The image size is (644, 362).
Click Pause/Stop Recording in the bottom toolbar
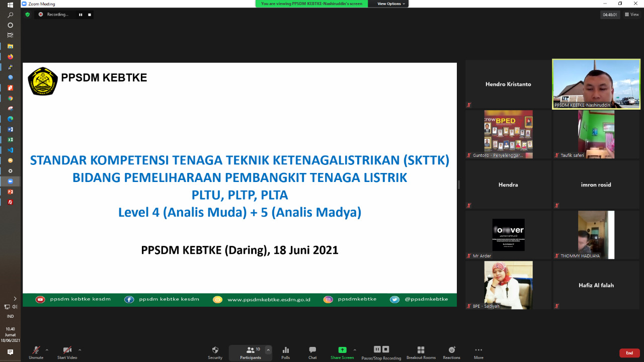click(x=381, y=352)
